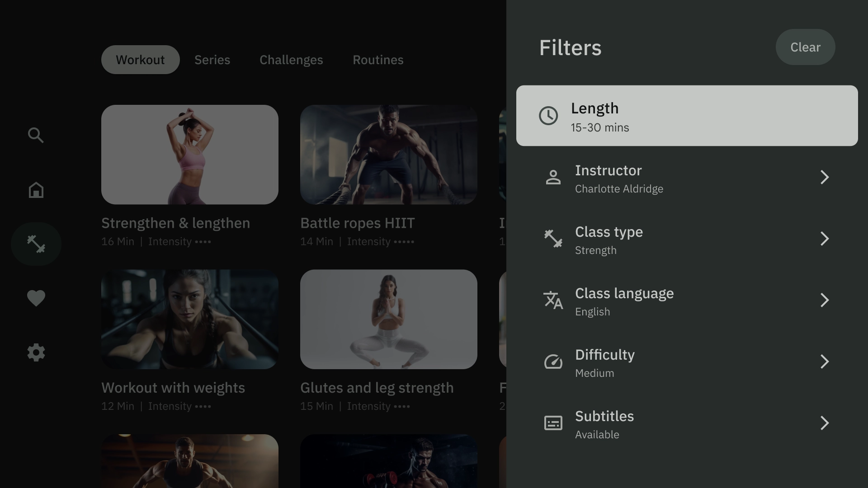The image size is (868, 488).
Task: Click the search icon in sidebar
Action: pos(36,135)
